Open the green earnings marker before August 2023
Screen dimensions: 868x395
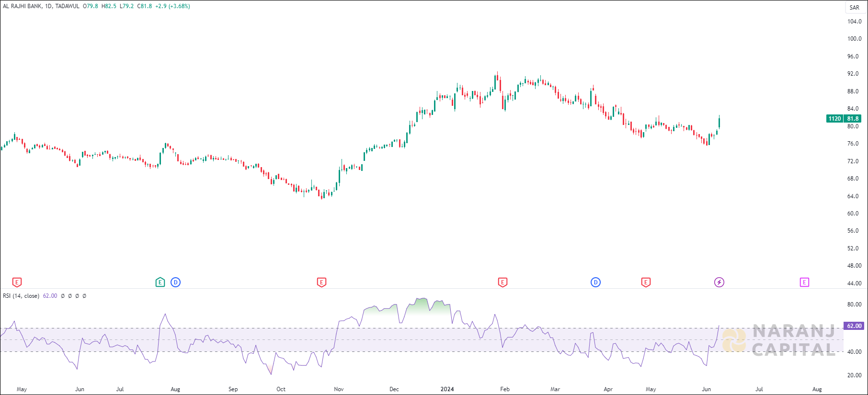tap(160, 282)
